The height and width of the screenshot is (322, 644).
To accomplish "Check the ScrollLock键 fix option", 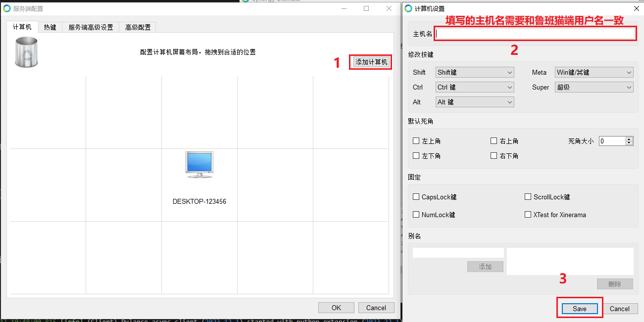I will [528, 197].
